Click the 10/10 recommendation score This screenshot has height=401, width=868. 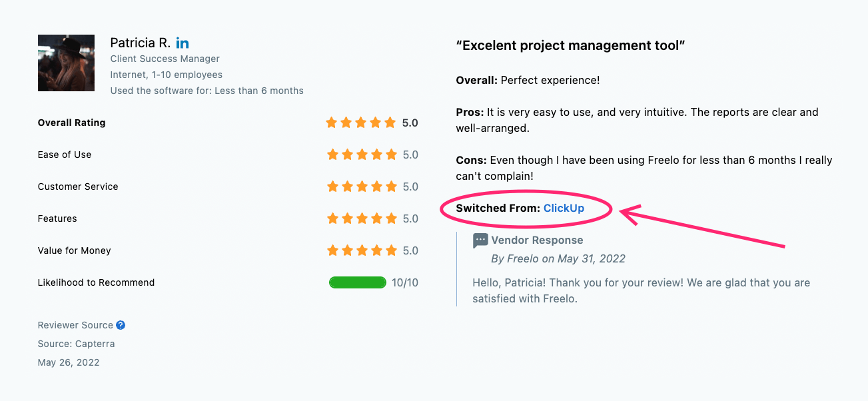coord(405,282)
